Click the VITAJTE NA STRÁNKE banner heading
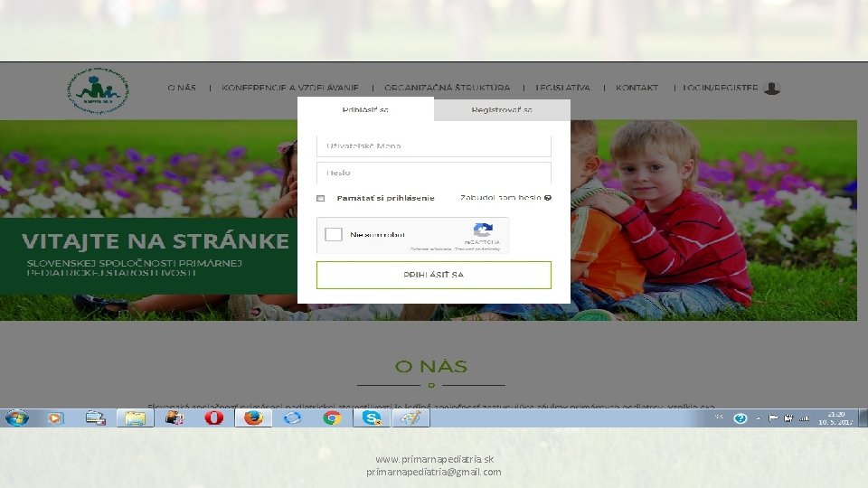This screenshot has height=488, width=868. [x=156, y=241]
